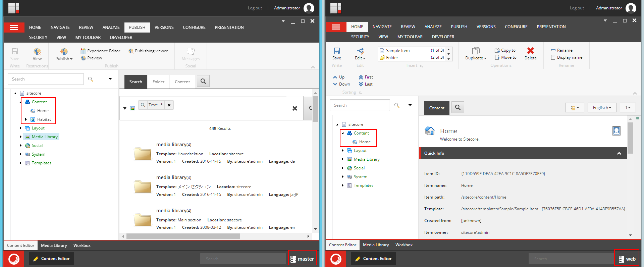
Task: Switch to Workbox tab in master window
Action: 82,246
